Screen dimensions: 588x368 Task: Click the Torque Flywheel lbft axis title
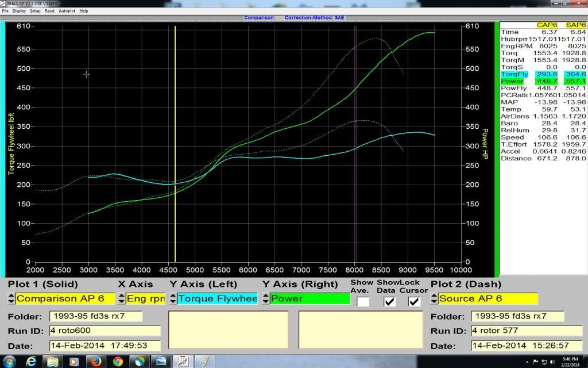[11, 144]
